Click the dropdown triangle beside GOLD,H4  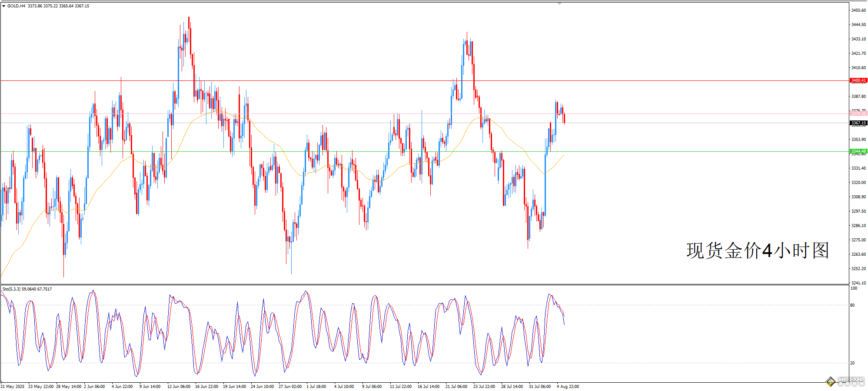pyautogui.click(x=4, y=6)
